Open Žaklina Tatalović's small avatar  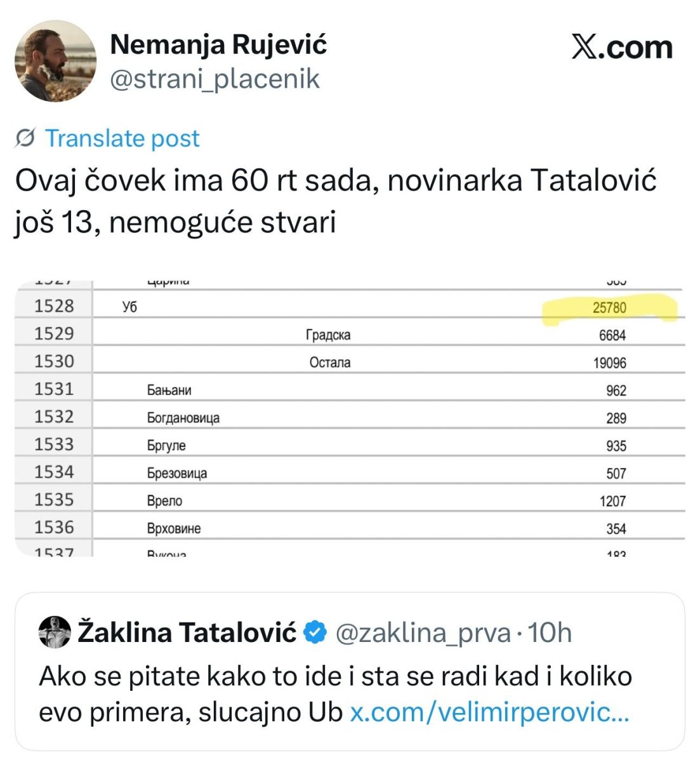click(55, 632)
